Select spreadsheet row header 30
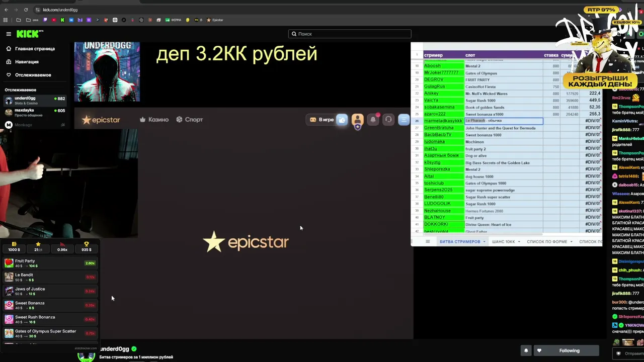 pyautogui.click(x=417, y=149)
